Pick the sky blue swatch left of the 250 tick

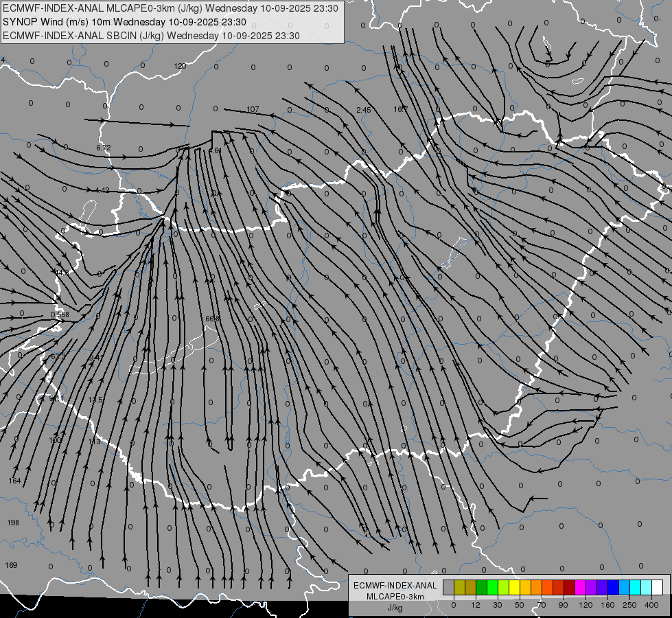coord(625,587)
